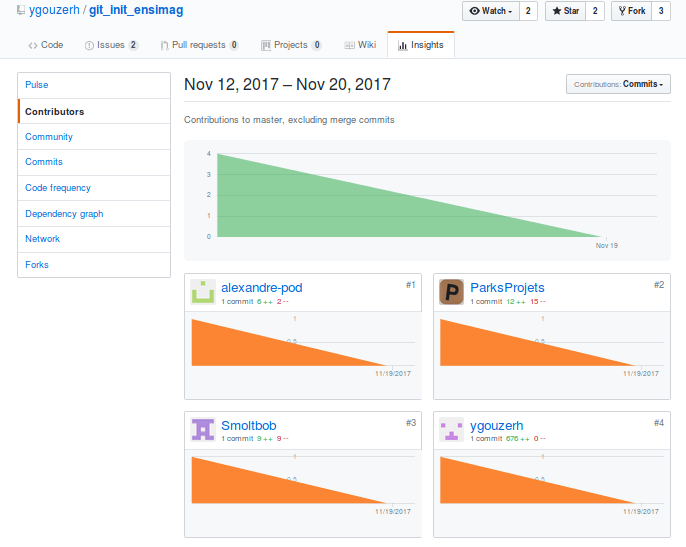Open alexandre-pod's profile link

[x=262, y=288]
